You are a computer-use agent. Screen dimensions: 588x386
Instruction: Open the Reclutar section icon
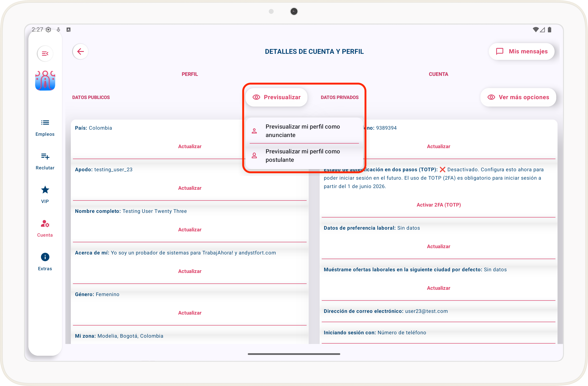[x=45, y=156]
